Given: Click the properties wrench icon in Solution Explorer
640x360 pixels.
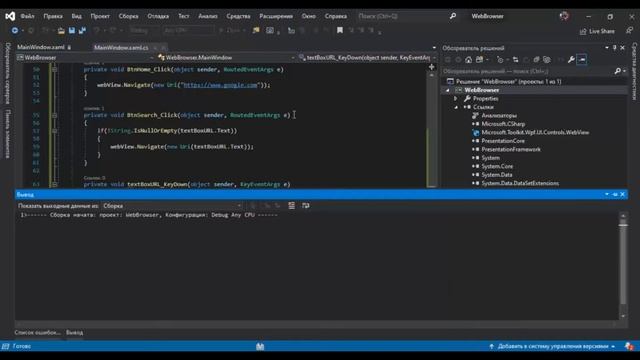Looking at the screenshot, I should click(571, 60).
